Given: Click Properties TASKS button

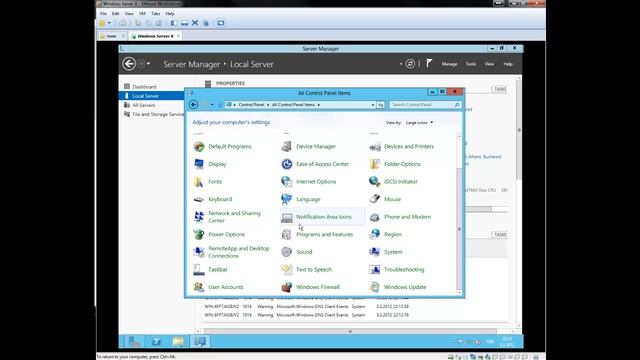Looking at the screenshot, I should (500, 89).
